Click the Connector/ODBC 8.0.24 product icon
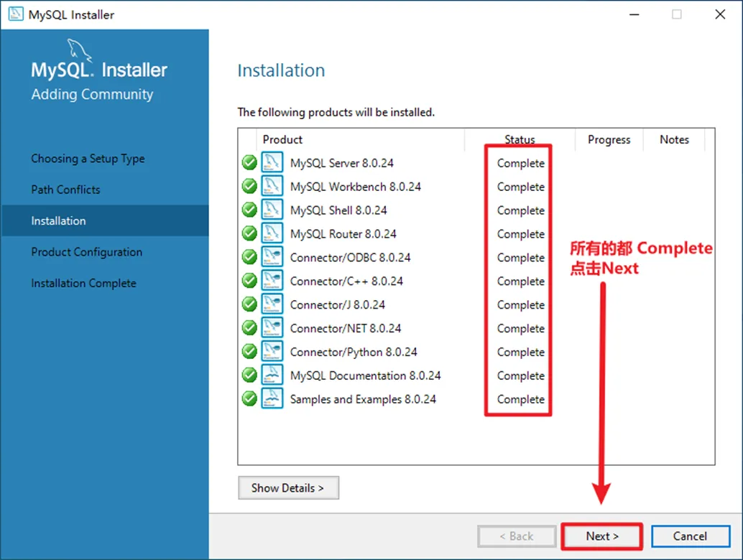The image size is (743, 560). pyautogui.click(x=272, y=258)
